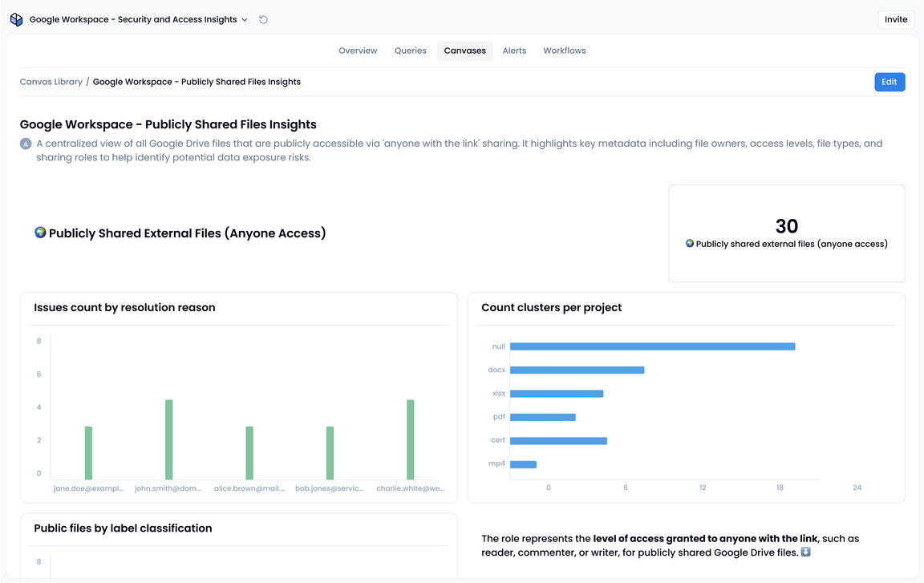
Task: Click the cube logo icon
Action: pyautogui.click(x=17, y=19)
